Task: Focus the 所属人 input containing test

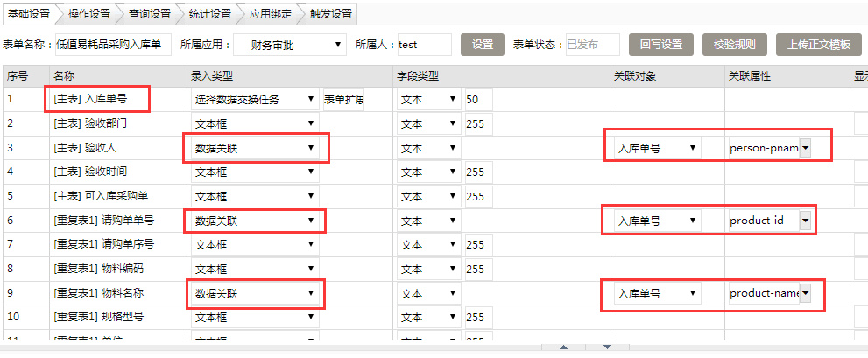Action: click(423, 45)
